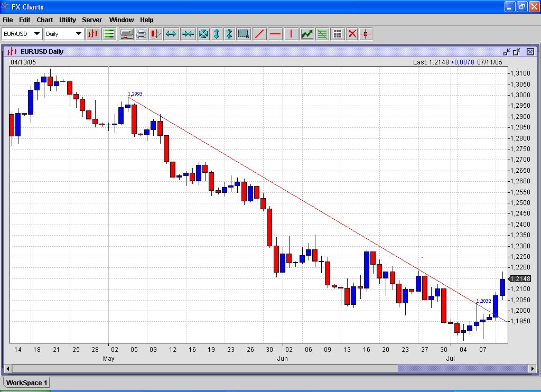Toggle the crosshair cursor tool
Screen dimensions: 541x392
click(366, 34)
